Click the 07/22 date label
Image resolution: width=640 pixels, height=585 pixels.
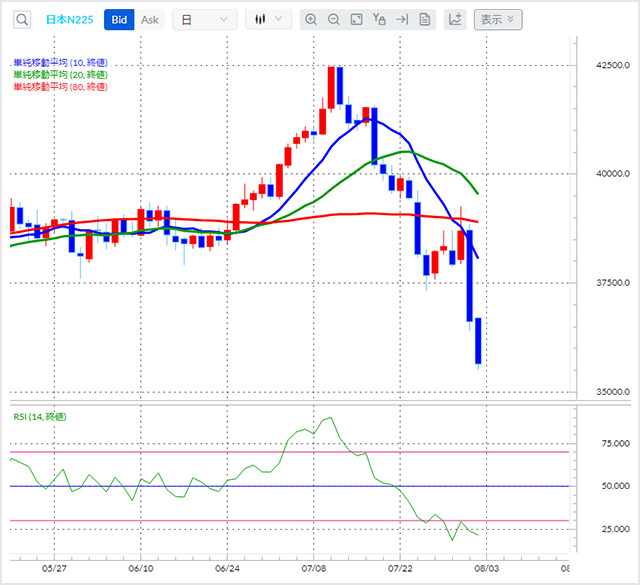coord(400,568)
